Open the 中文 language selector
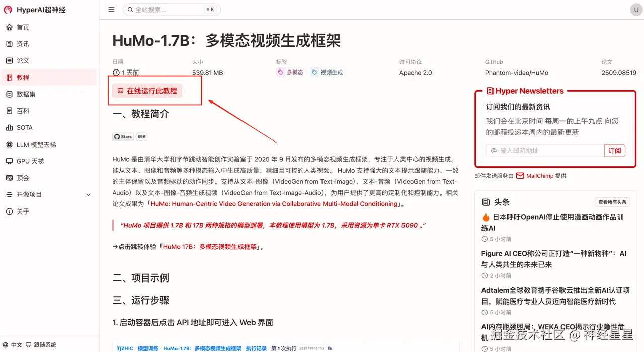 [x=13, y=345]
